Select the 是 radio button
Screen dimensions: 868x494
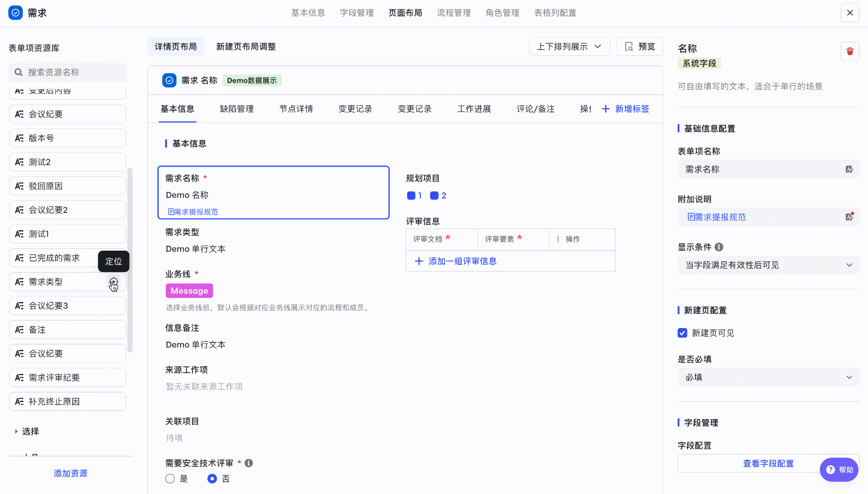coord(170,479)
